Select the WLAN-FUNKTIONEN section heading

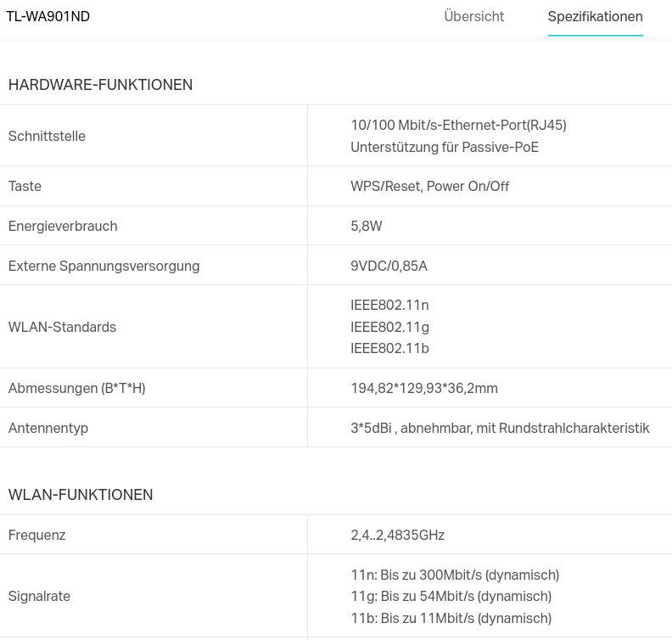[x=81, y=495]
